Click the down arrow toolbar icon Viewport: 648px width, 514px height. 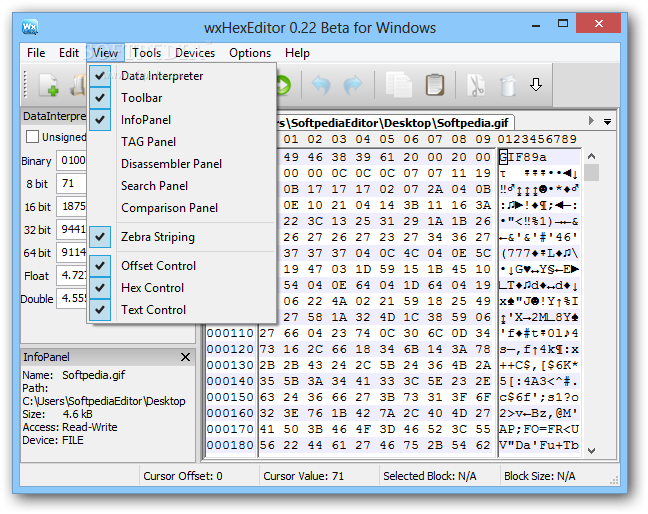536,84
